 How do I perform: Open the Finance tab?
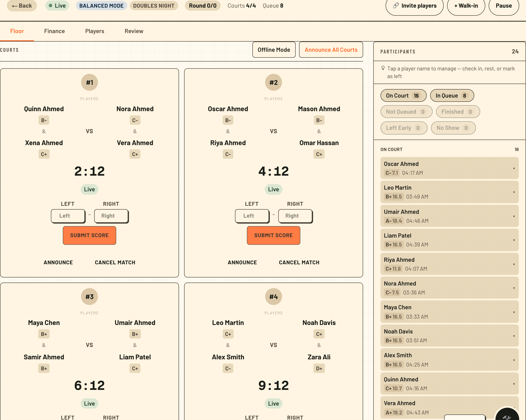[x=55, y=31]
